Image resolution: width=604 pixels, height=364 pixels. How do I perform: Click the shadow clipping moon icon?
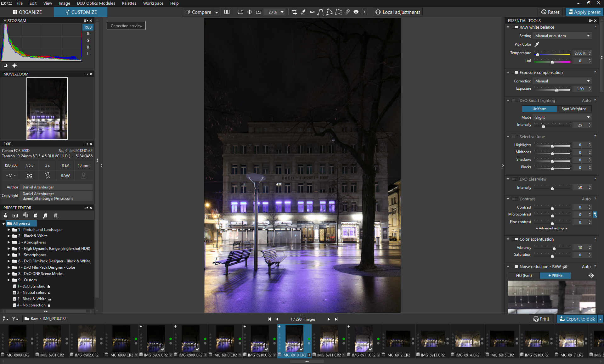coord(5,65)
